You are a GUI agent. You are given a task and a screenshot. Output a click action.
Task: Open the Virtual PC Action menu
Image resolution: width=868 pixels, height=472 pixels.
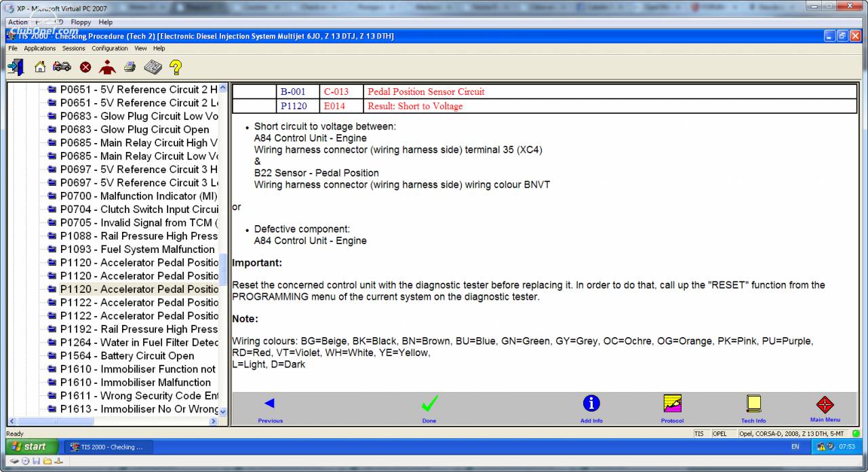(18, 22)
